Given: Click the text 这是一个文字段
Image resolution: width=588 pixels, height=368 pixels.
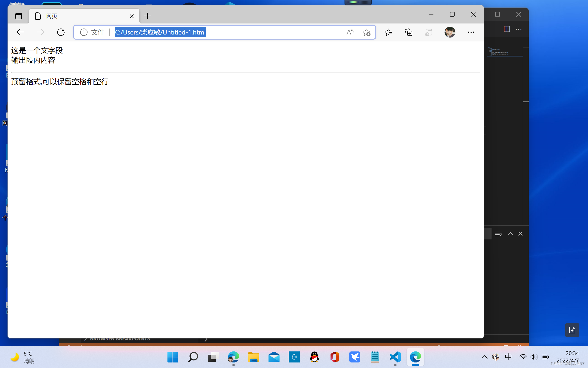Looking at the screenshot, I should coord(37,50).
